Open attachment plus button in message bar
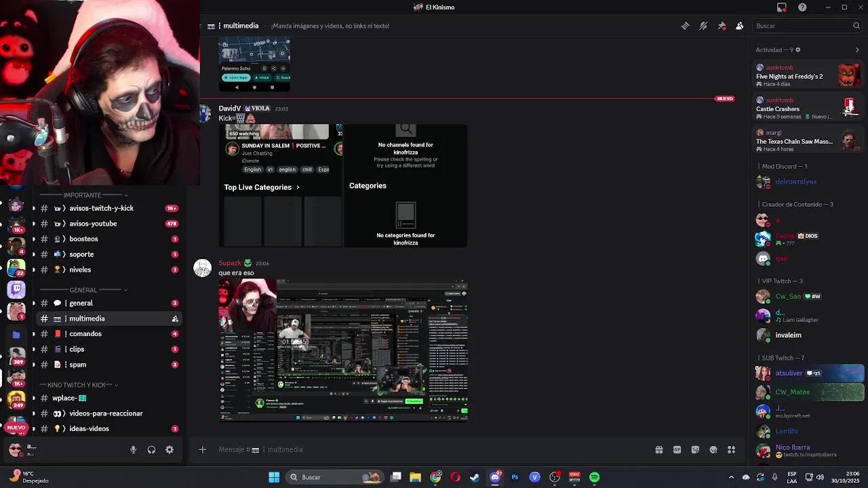Screen dimensions: 868x488 coord(202,449)
